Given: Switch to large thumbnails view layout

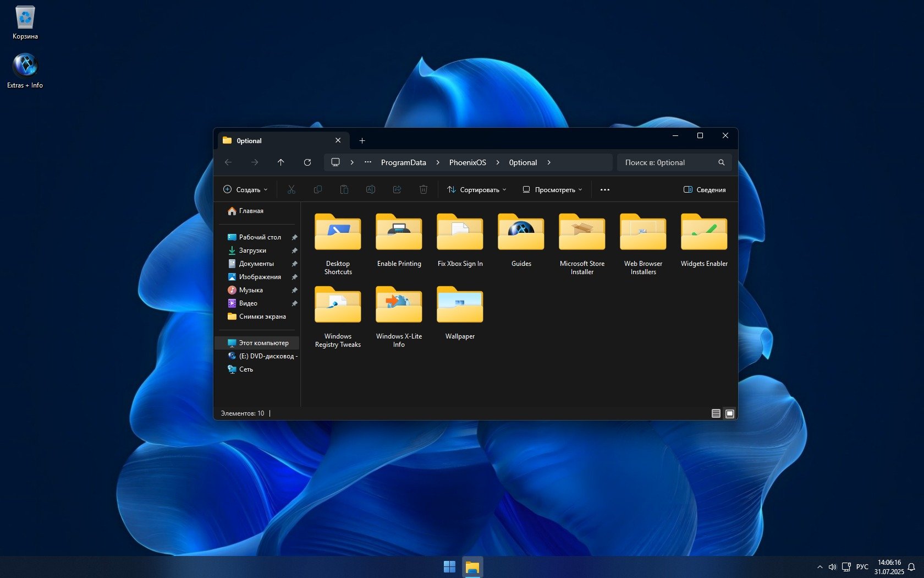Looking at the screenshot, I should (x=730, y=413).
